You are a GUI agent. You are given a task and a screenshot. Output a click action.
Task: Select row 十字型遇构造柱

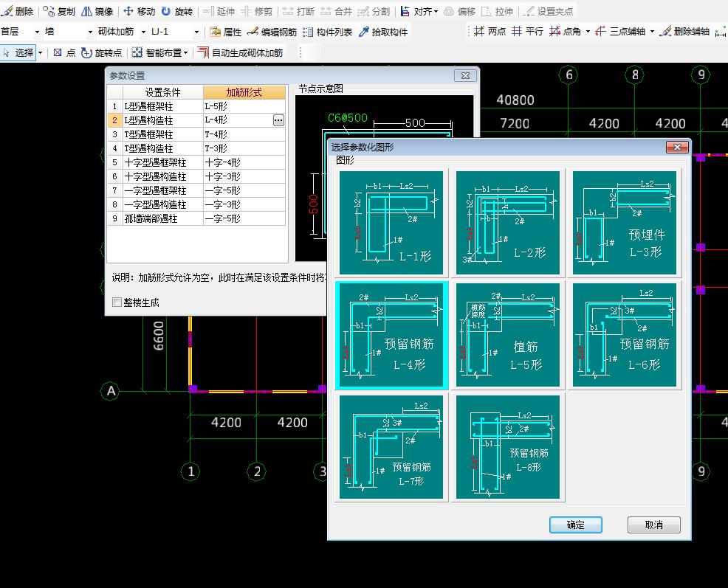tap(196, 176)
